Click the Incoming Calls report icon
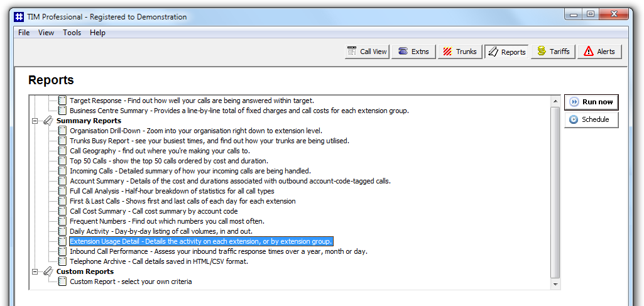 click(x=62, y=171)
